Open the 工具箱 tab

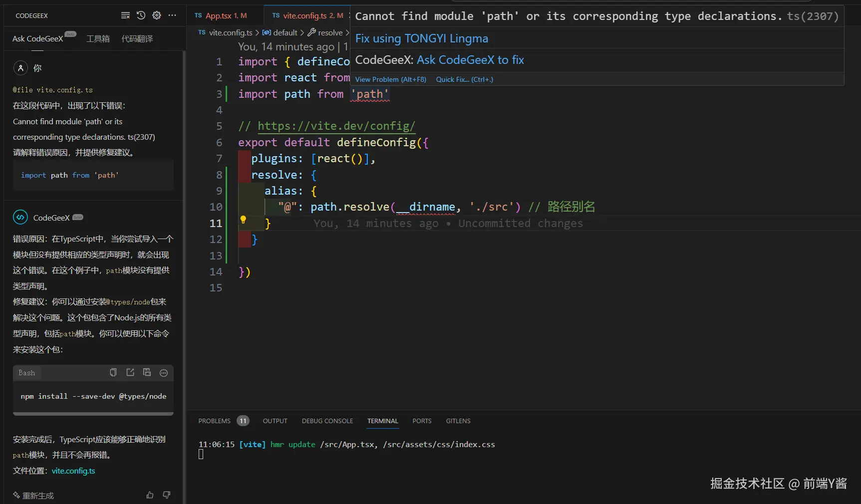[98, 38]
